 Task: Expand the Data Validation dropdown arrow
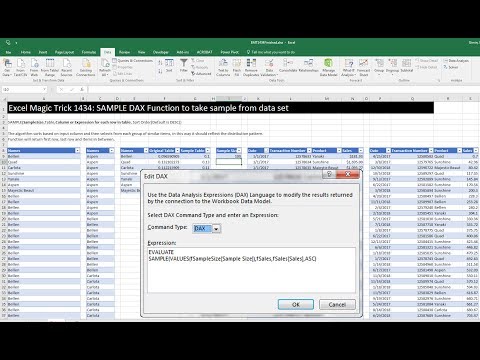click(x=277, y=75)
